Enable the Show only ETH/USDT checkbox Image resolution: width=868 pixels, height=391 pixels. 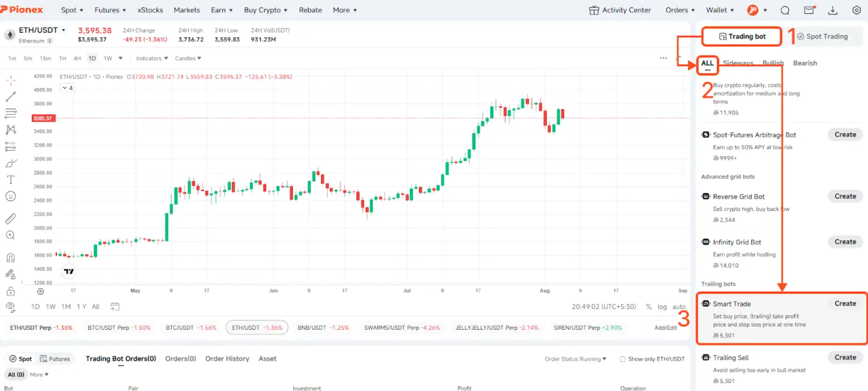click(x=622, y=359)
